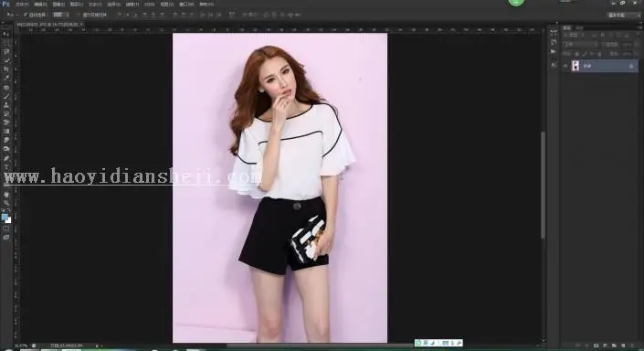
Task: Select the Pen tool
Action: [x=5, y=158]
